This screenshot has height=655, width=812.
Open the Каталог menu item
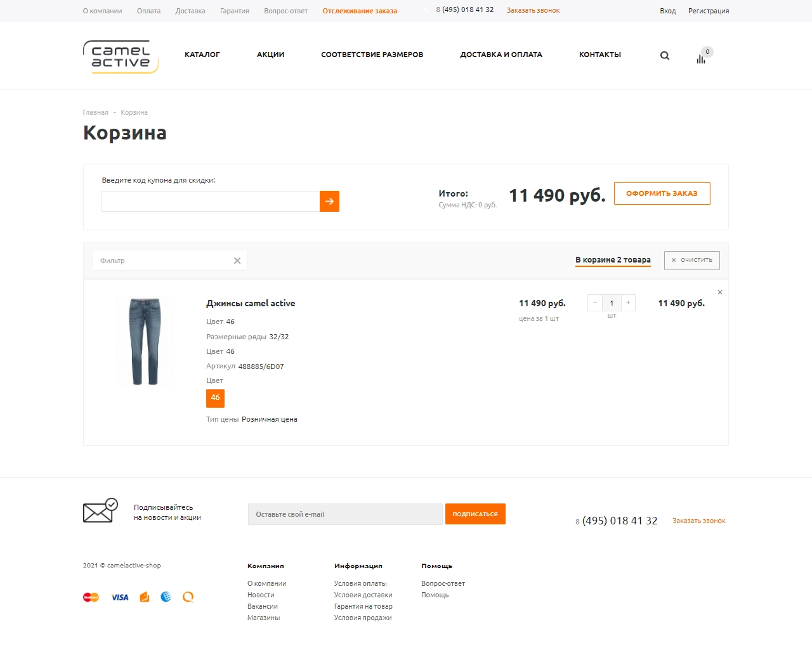click(x=202, y=55)
